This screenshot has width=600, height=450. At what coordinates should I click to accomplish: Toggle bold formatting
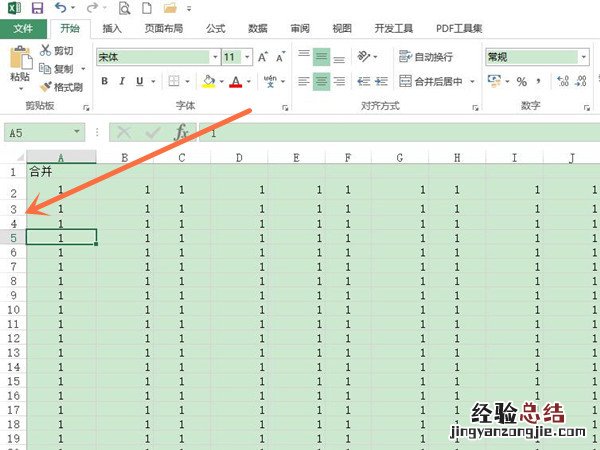click(x=104, y=82)
